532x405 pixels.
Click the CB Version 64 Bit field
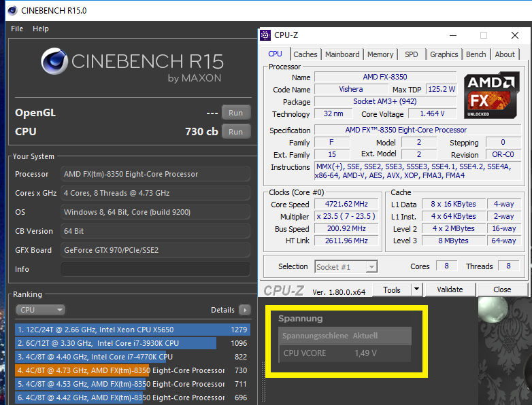pos(155,231)
